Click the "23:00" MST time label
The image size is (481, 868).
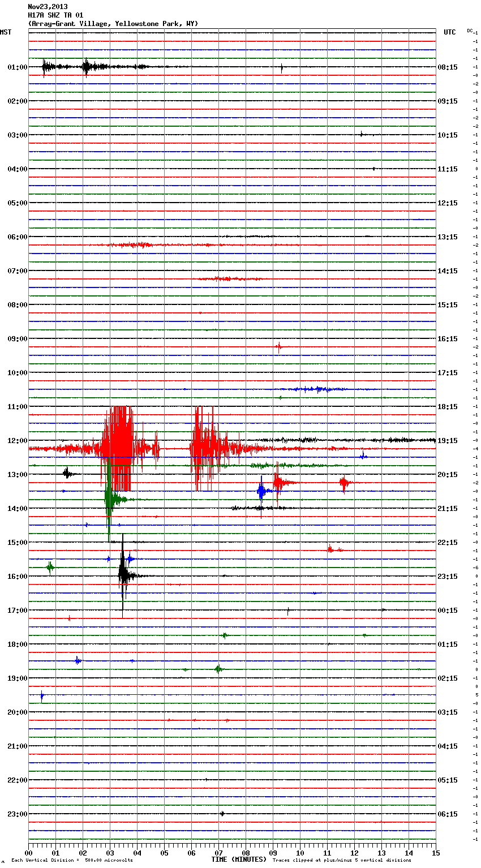click(x=17, y=814)
